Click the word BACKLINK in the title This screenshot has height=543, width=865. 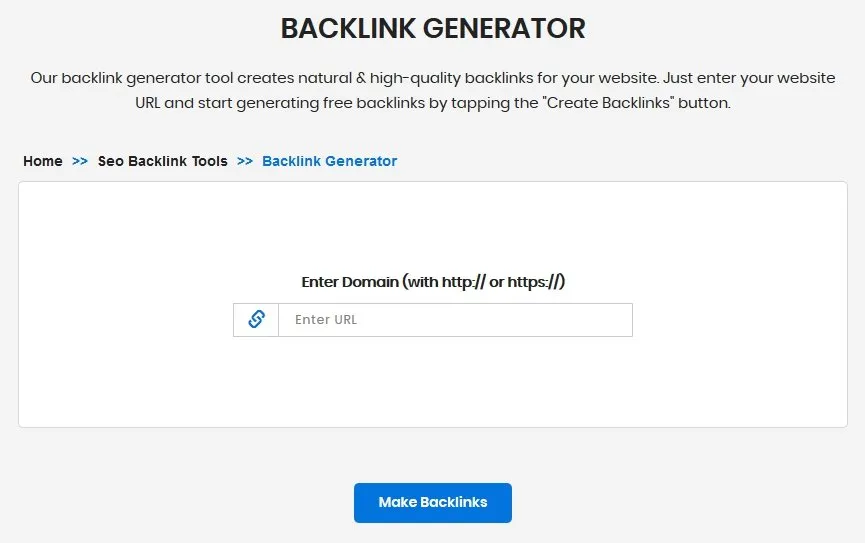(x=348, y=28)
